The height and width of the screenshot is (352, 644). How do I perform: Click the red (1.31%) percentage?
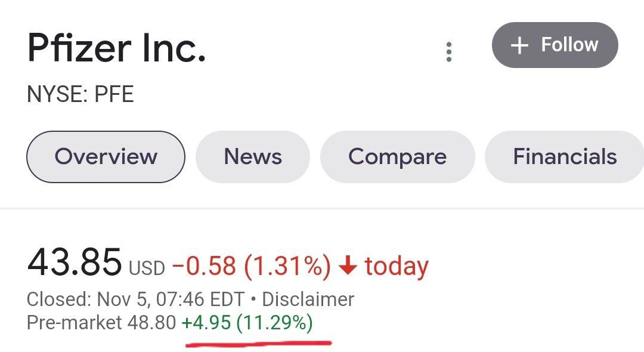pyautogui.click(x=286, y=266)
